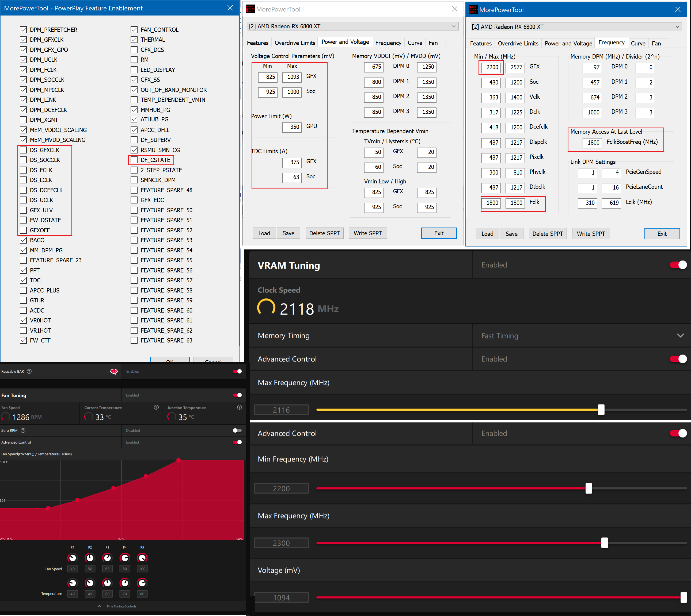Disable the VRAM Tuning toggle
Image resolution: width=691 pixels, height=616 pixels.
678,265
